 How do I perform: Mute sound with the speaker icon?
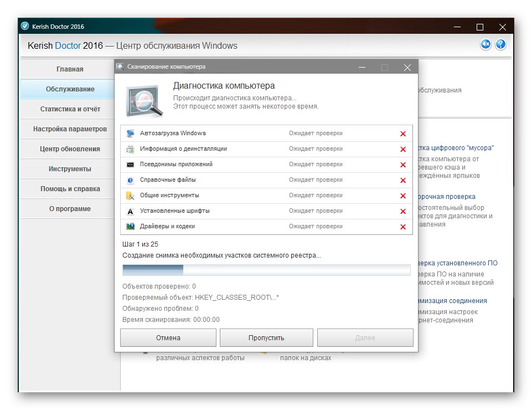(x=485, y=44)
